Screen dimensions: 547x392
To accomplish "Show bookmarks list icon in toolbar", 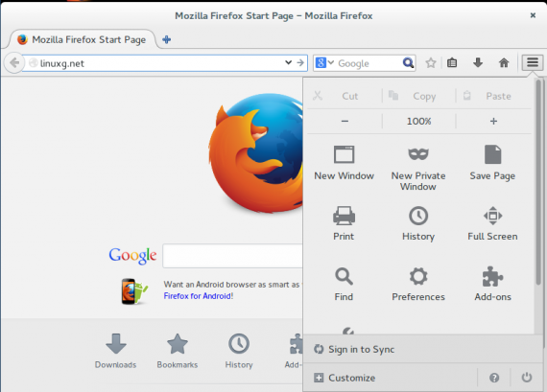I will click(452, 63).
